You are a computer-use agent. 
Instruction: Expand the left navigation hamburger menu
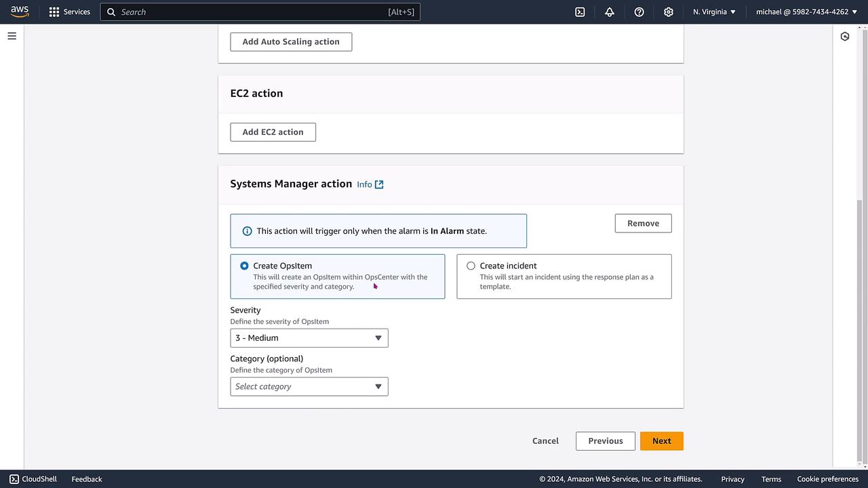pyautogui.click(x=12, y=36)
